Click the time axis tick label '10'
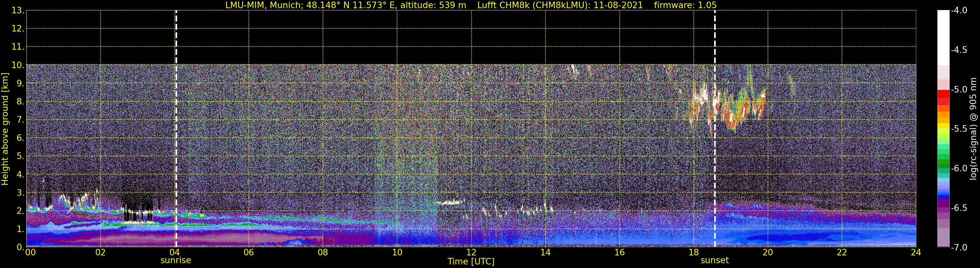This screenshot has height=268, width=980. 397,253
